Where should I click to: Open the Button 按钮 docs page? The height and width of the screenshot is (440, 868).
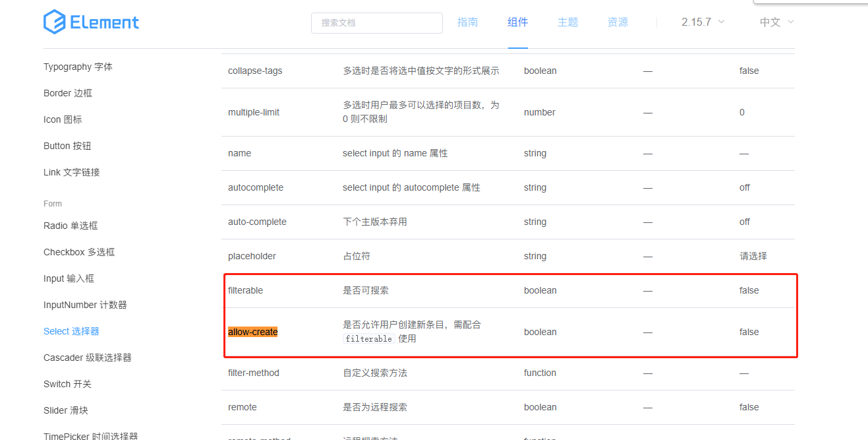pos(69,146)
